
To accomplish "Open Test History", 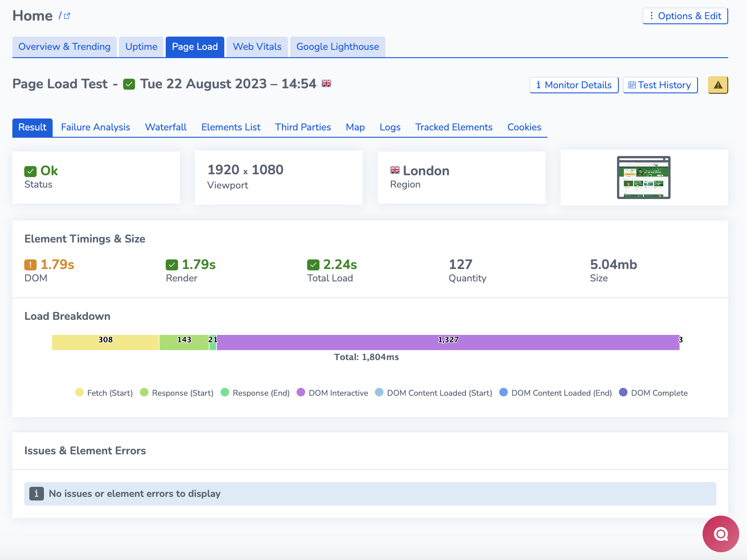I will 660,85.
